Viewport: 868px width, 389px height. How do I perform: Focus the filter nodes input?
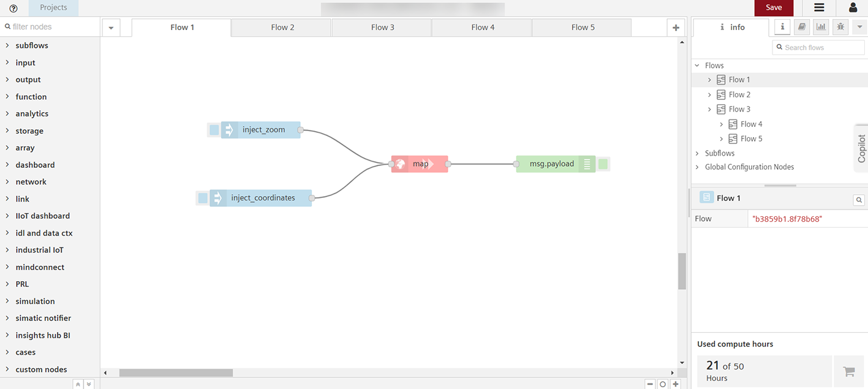pos(50,27)
